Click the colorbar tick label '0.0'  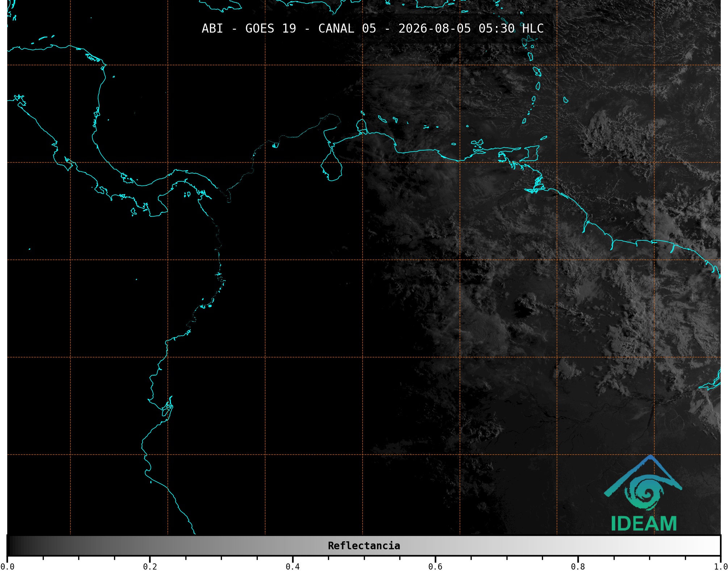coord(8,567)
